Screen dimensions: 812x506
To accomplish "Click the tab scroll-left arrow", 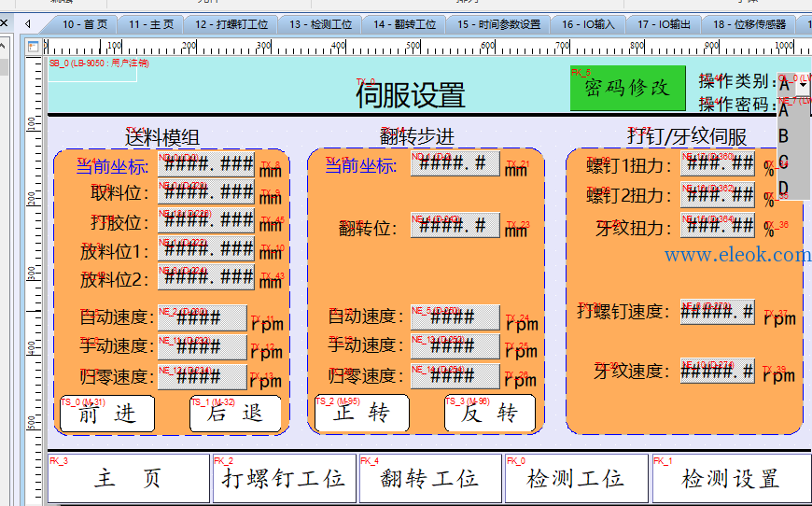I will coord(28,24).
